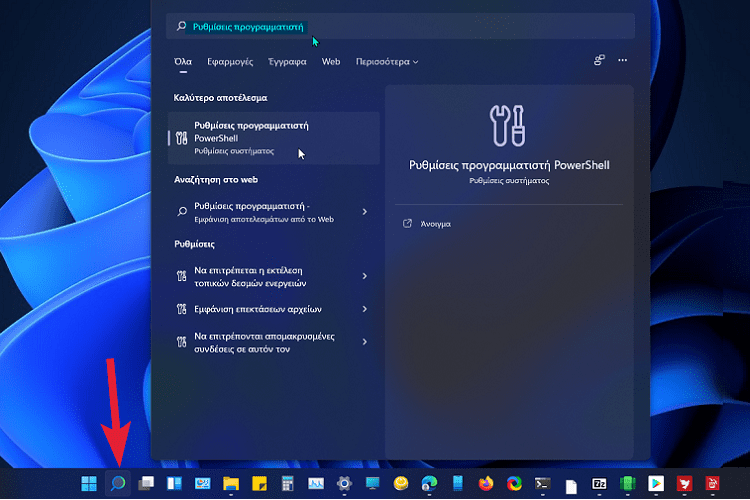Launch Microsoft Edge from the taskbar

(x=429, y=484)
